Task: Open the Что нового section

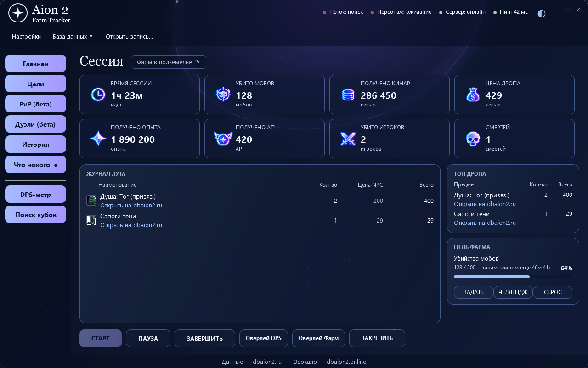Action: (x=35, y=165)
